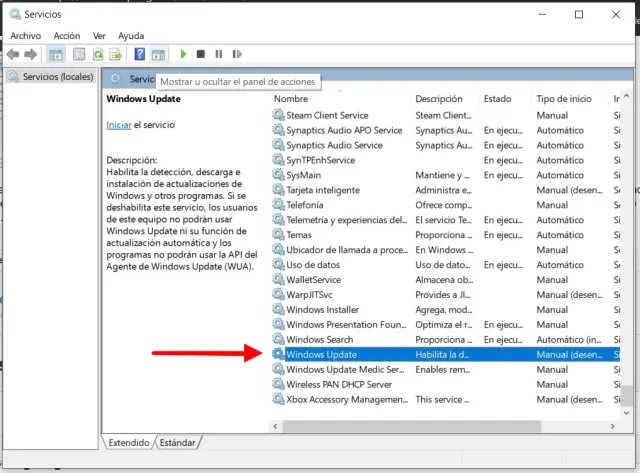Click 'Agrega, mod...' description of Windows Installer

click(x=444, y=310)
